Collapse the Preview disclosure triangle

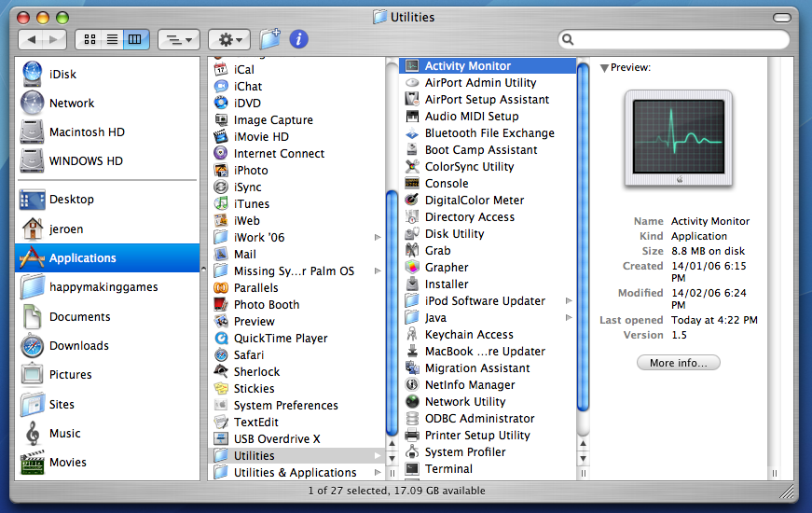[604, 68]
